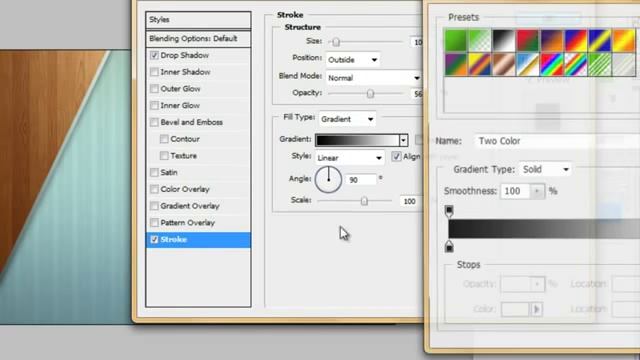The width and height of the screenshot is (640, 360).
Task: Click the Stops Color swatch box
Action: [516, 309]
